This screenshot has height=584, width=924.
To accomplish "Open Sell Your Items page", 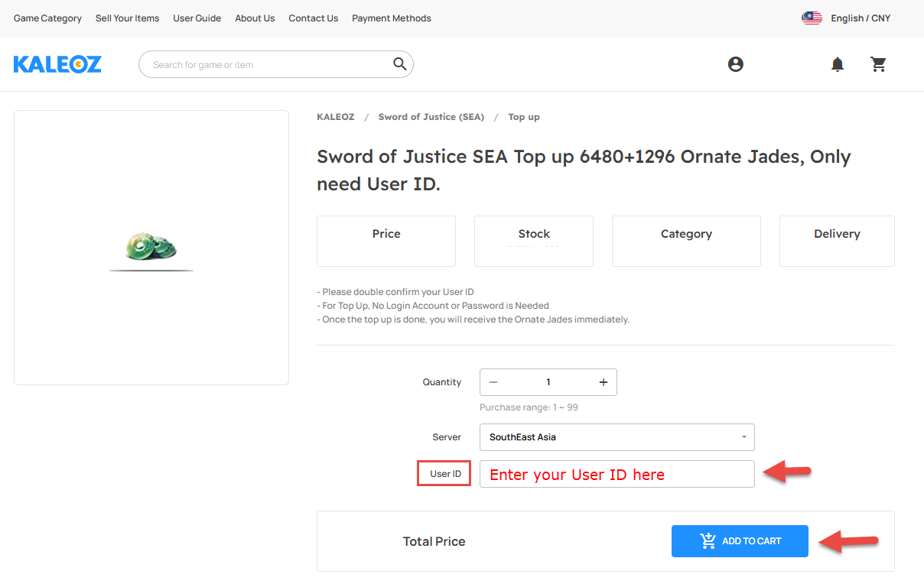I will 127,18.
